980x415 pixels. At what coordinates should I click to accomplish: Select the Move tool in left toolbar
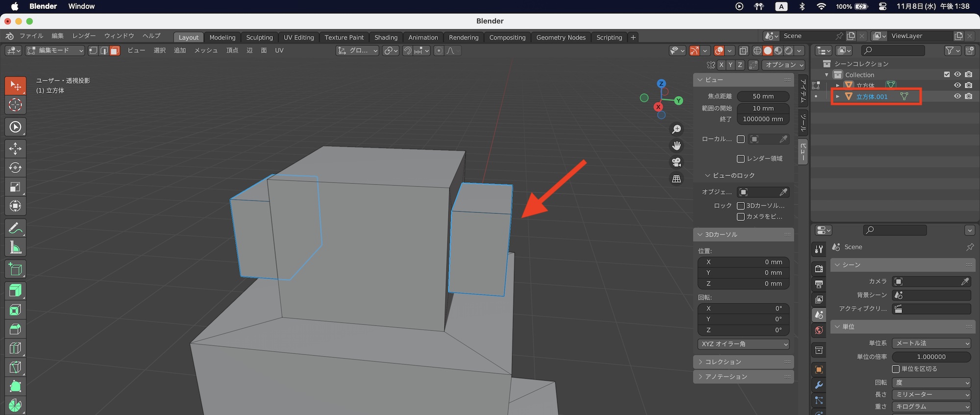pos(15,148)
